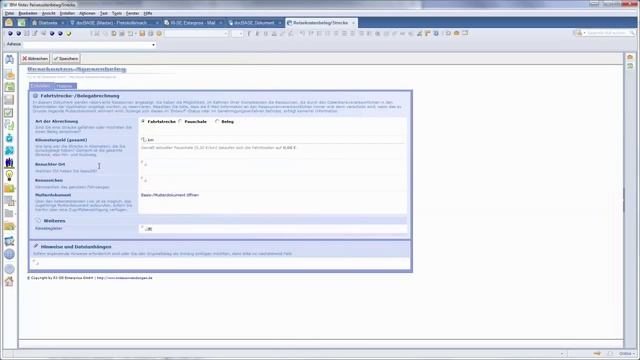Open the topmost icon in left sidebar
Image resolution: width=640 pixels, height=360 pixels.
(x=9, y=59)
